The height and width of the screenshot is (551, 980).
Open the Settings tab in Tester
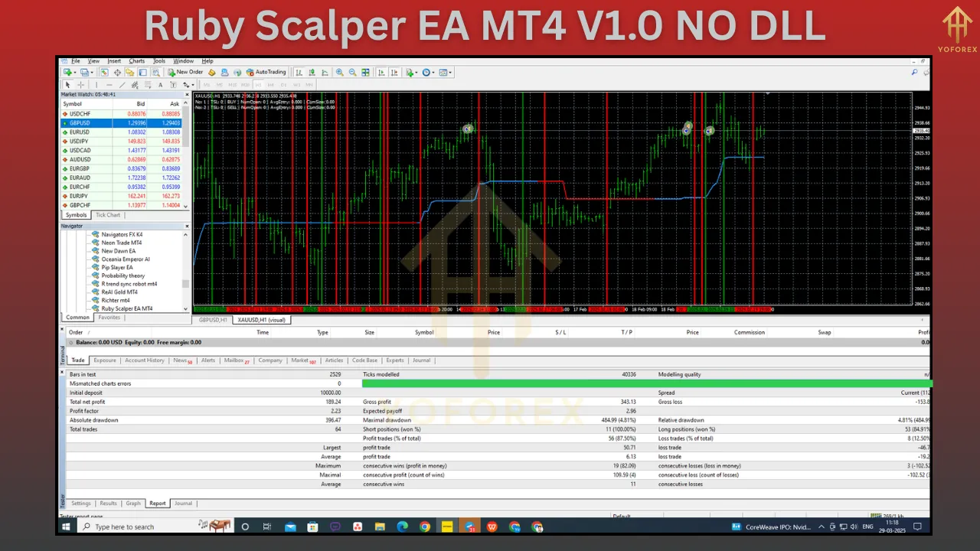[x=80, y=503]
